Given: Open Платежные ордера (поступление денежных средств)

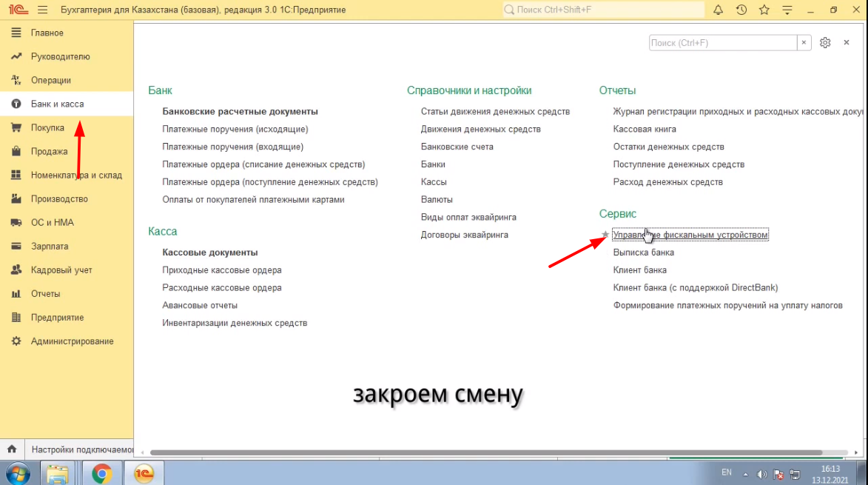Looking at the screenshot, I should pyautogui.click(x=270, y=182).
